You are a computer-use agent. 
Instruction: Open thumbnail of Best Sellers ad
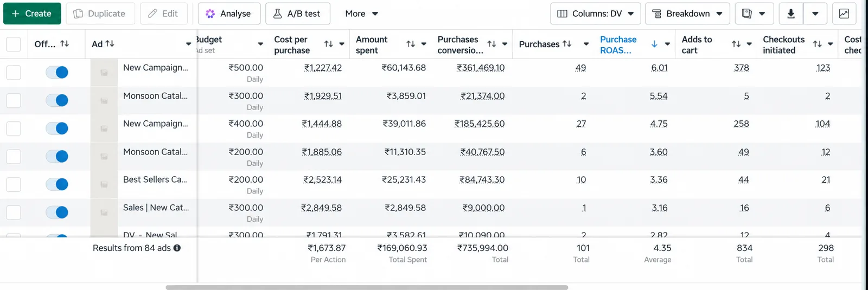tap(104, 184)
